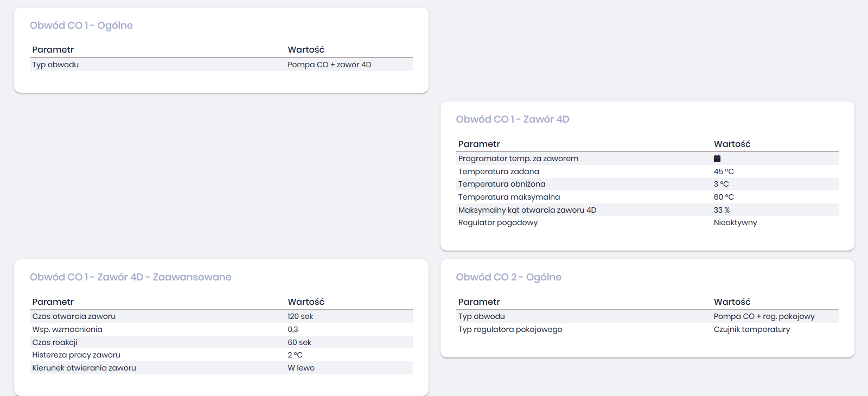
Task: Click the Obwód CO 1 - Ogólne heading
Action: pyautogui.click(x=81, y=25)
